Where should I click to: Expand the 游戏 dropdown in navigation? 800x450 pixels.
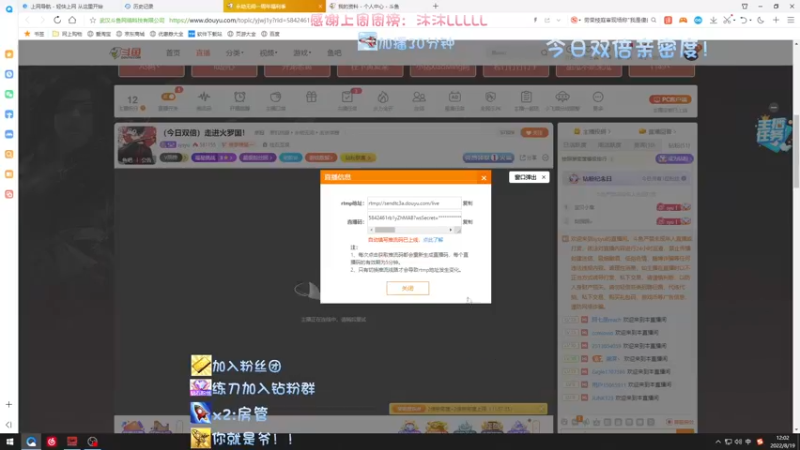(302, 53)
